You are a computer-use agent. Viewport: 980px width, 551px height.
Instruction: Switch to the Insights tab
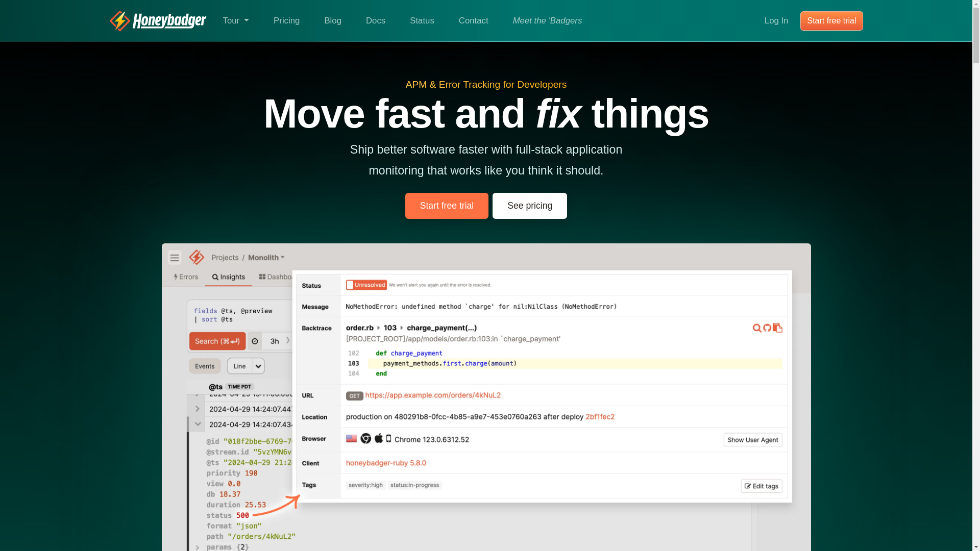[229, 277]
